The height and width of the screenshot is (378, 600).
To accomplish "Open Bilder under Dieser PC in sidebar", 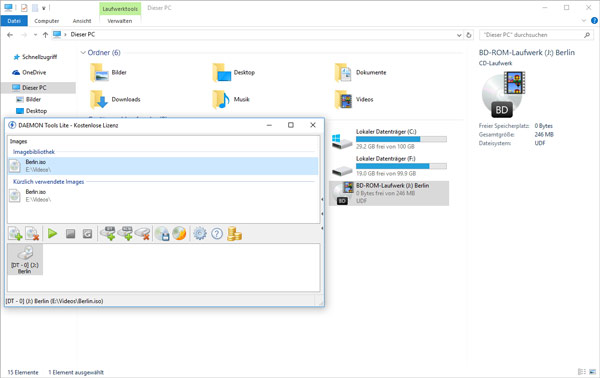I will pos(29,99).
